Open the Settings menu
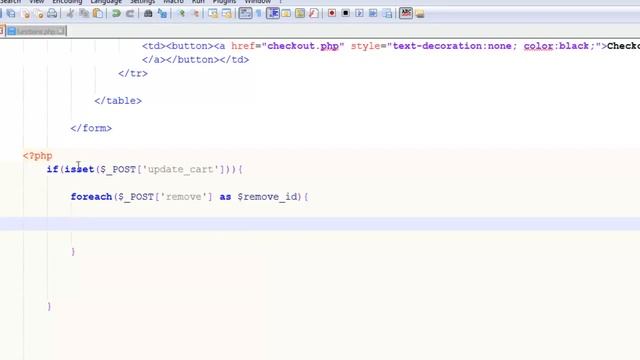The width and height of the screenshot is (640, 360). (142, 2)
